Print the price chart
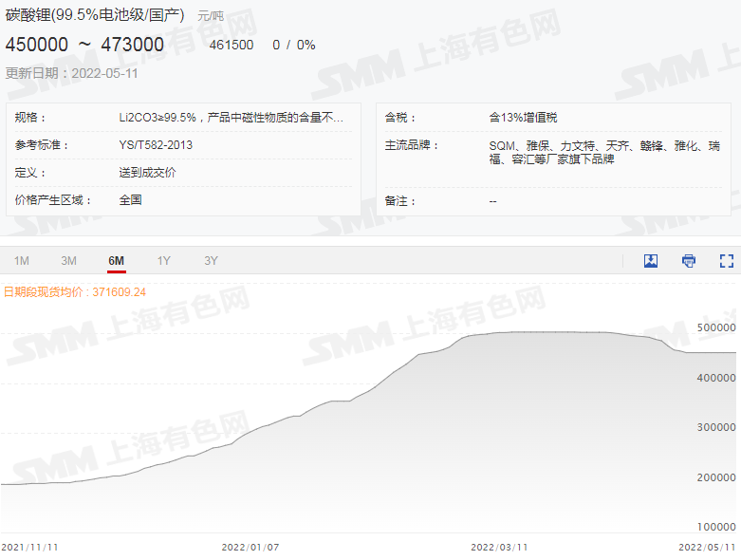 (689, 261)
